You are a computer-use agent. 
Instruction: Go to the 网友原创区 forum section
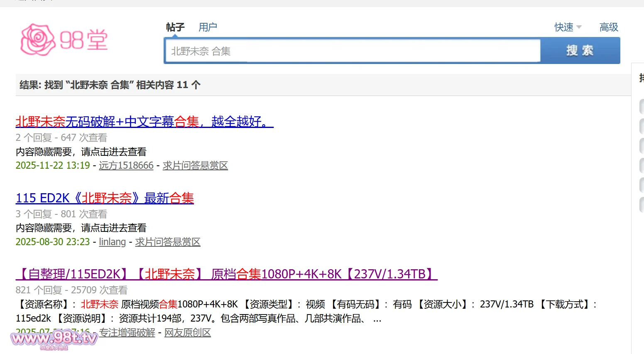tap(188, 333)
